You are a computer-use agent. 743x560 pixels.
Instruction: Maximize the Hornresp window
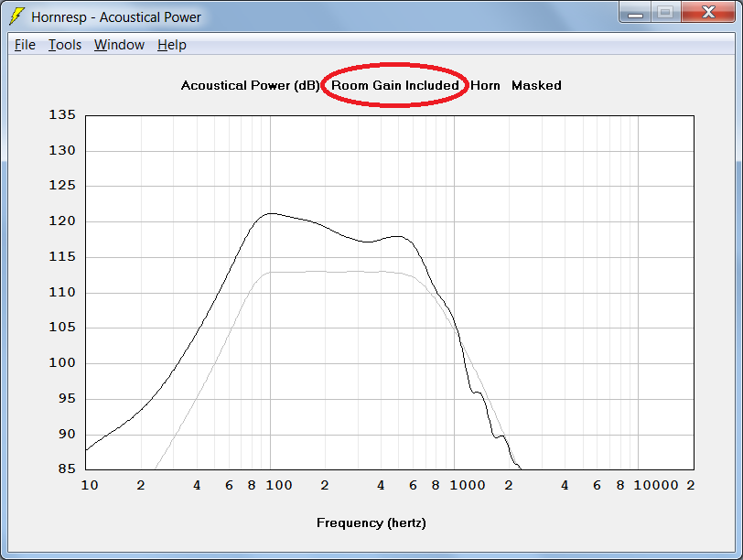click(666, 12)
